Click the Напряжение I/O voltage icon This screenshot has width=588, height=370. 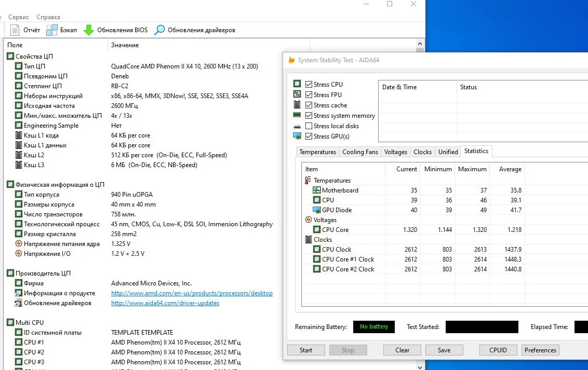[19, 254]
